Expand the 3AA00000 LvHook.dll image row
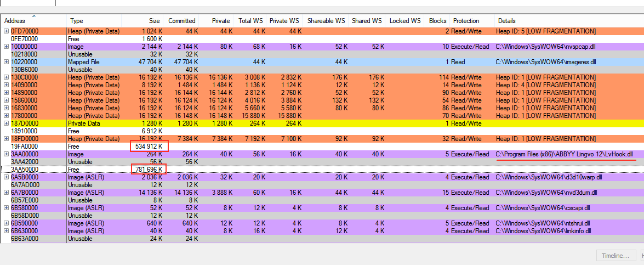The image size is (644, 265). coord(6,154)
